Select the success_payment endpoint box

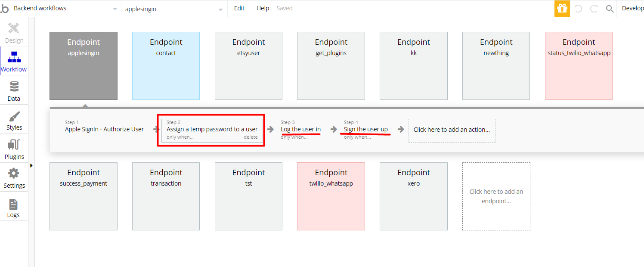(x=84, y=196)
